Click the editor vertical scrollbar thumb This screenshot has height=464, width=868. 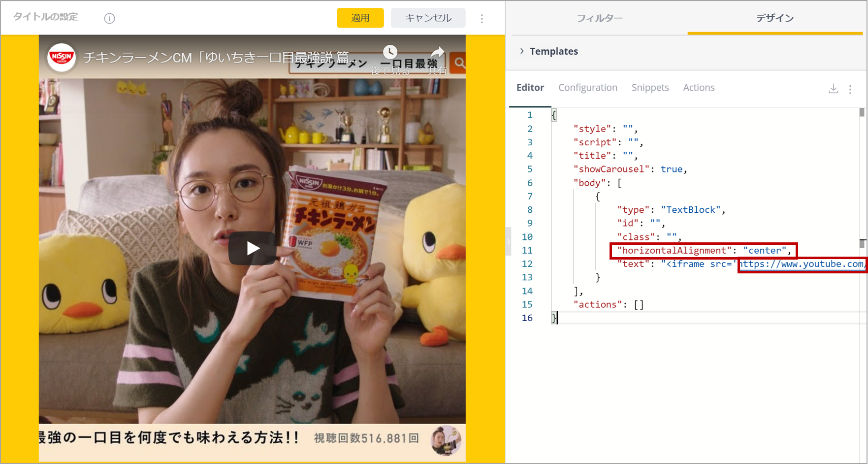point(862,112)
